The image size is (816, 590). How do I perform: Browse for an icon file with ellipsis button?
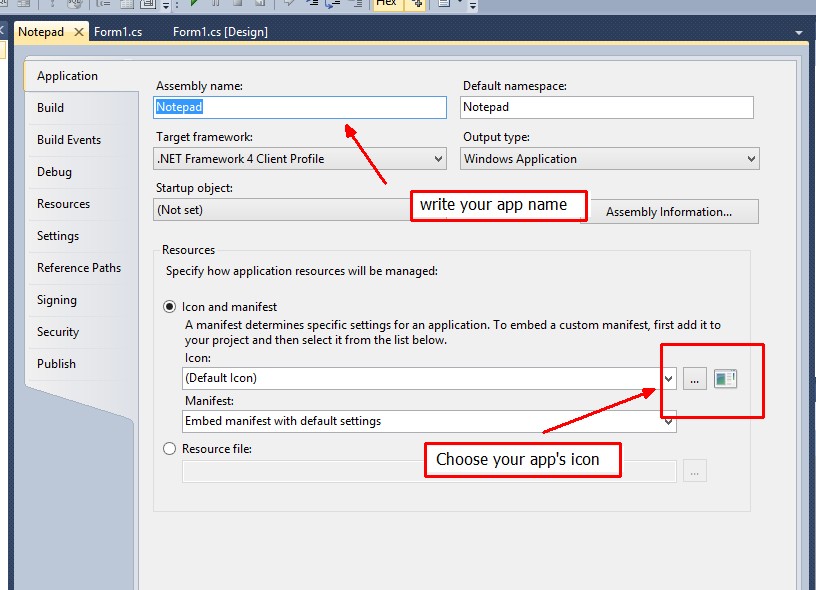pyautogui.click(x=694, y=378)
